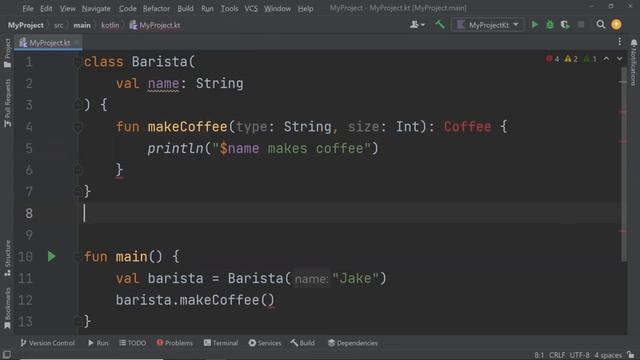Open the View menu
The image size is (640, 360).
coord(67,8)
